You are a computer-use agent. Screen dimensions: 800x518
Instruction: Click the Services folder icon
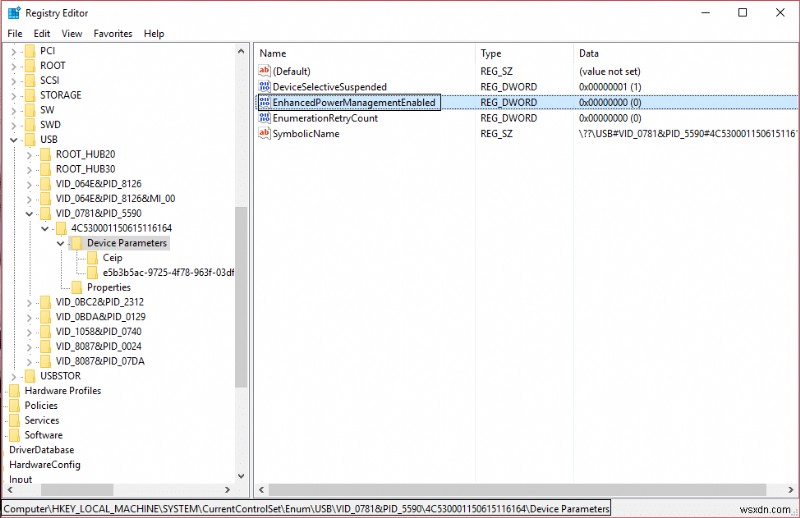[15, 420]
